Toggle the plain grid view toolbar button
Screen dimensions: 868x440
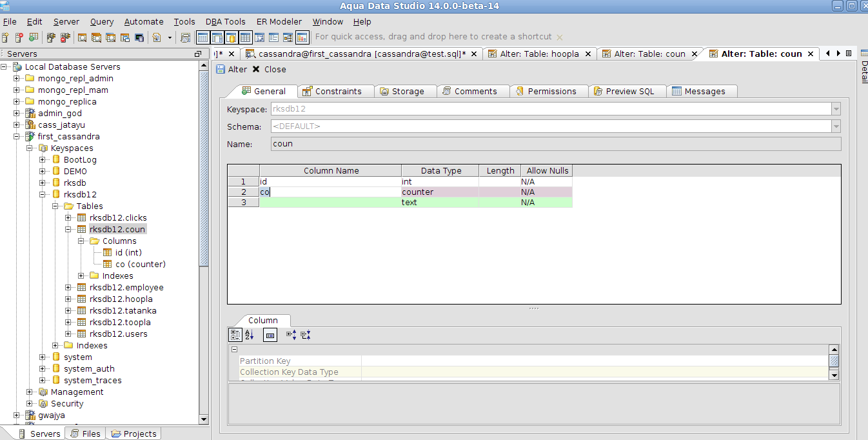pyautogui.click(x=245, y=37)
